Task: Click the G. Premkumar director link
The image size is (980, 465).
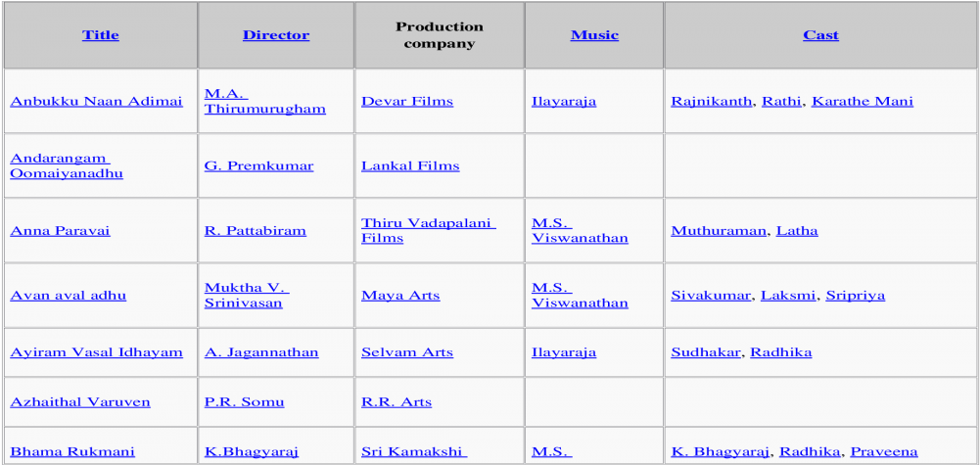Action: [x=258, y=166]
